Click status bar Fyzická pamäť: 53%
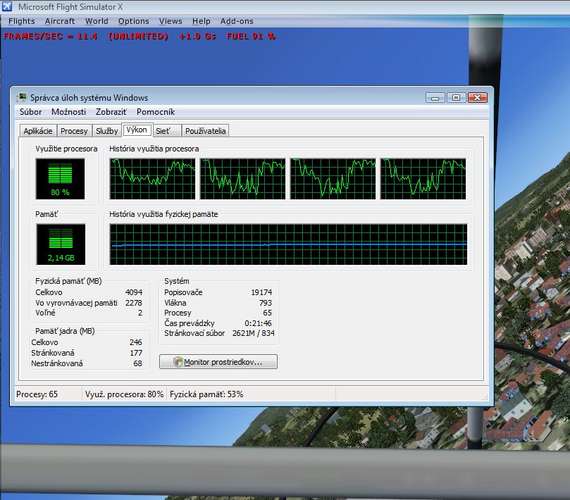This screenshot has height=500, width=570. [x=206, y=394]
